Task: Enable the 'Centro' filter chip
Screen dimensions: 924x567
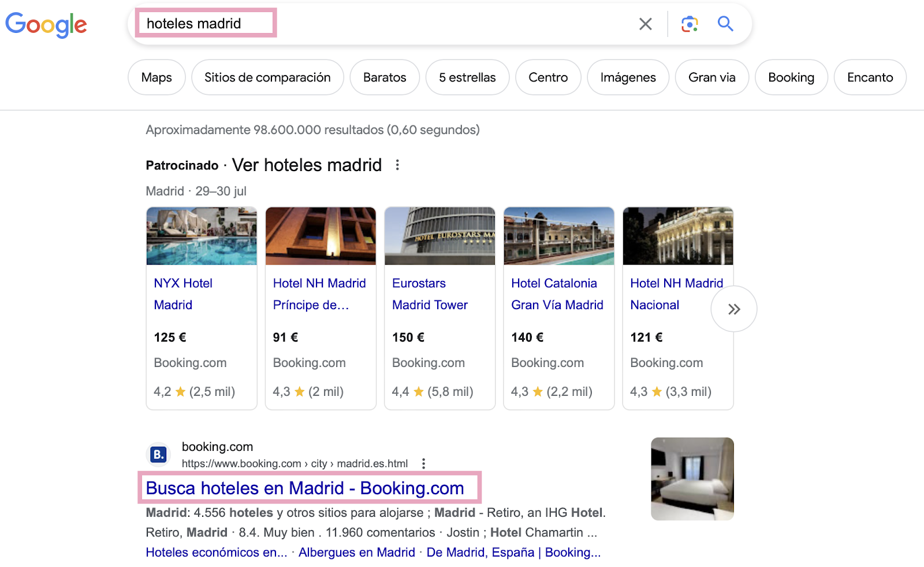Action: pyautogui.click(x=547, y=77)
